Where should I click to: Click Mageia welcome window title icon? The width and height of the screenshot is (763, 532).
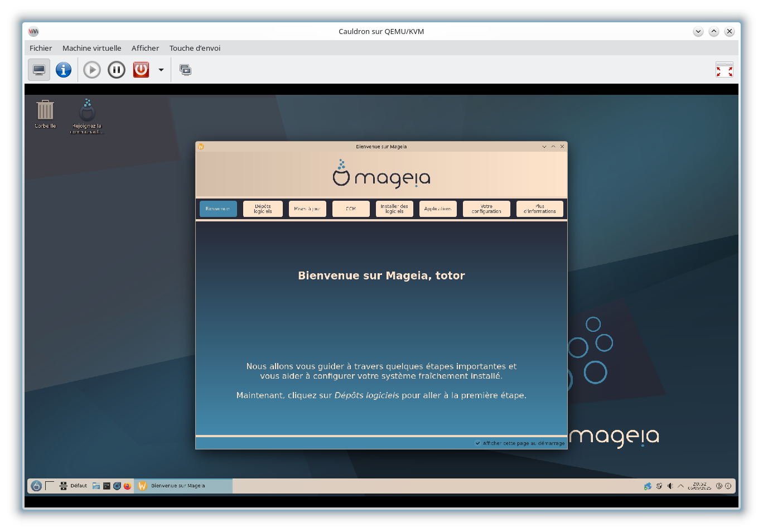(x=201, y=147)
